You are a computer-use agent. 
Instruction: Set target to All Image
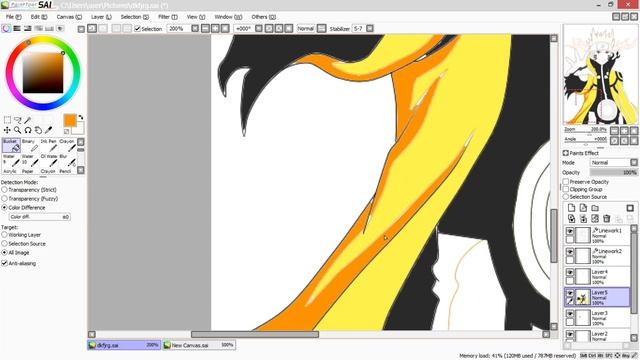[4, 253]
